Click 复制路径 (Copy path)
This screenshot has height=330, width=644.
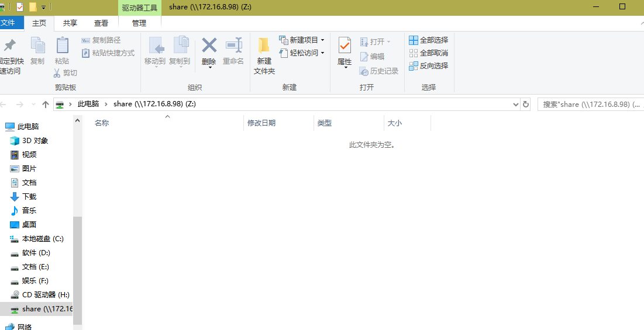pyautogui.click(x=101, y=40)
